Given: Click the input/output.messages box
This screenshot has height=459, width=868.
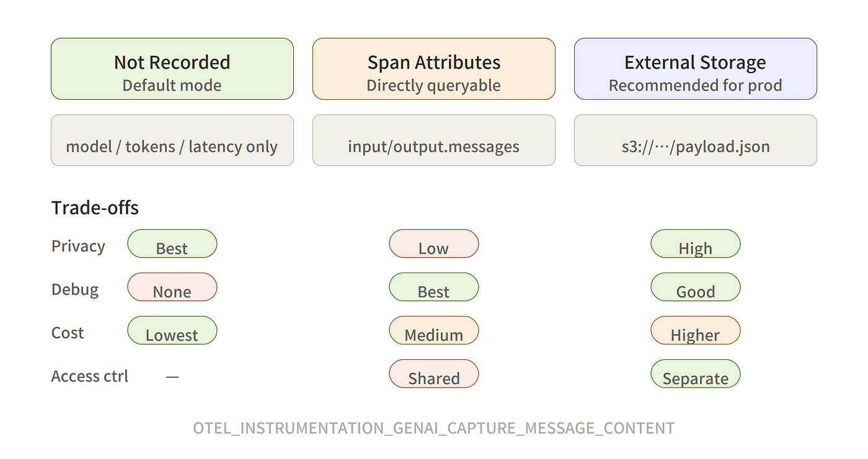Looking at the screenshot, I should click(x=433, y=140).
